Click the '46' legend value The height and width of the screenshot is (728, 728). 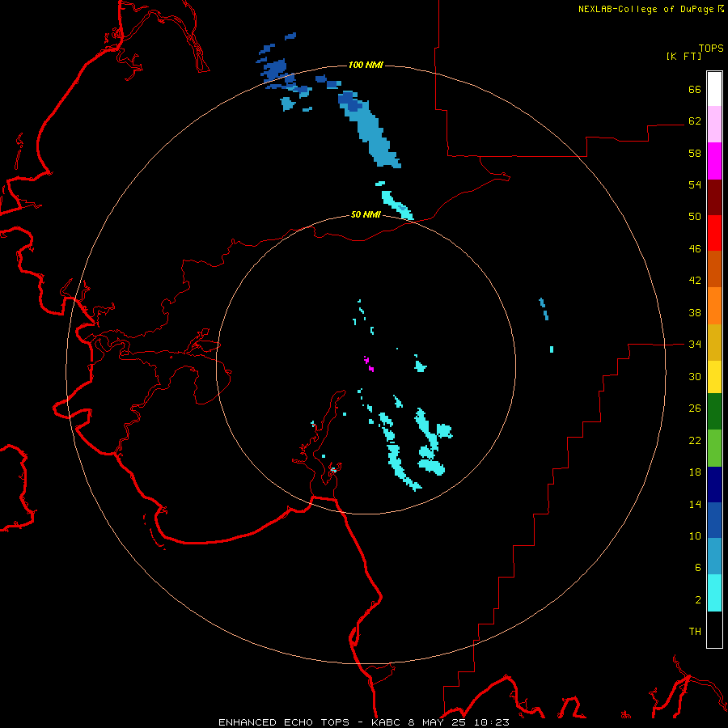point(695,248)
